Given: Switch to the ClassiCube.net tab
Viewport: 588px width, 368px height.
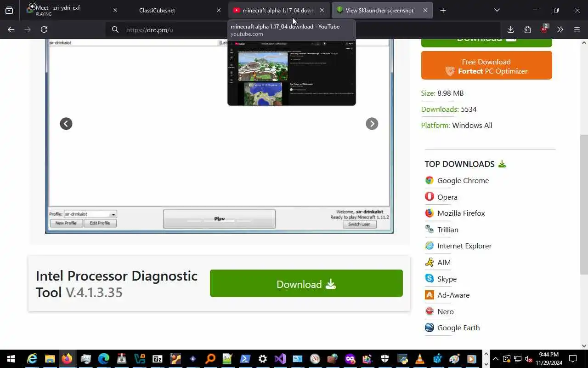Looking at the screenshot, I should 175,10.
